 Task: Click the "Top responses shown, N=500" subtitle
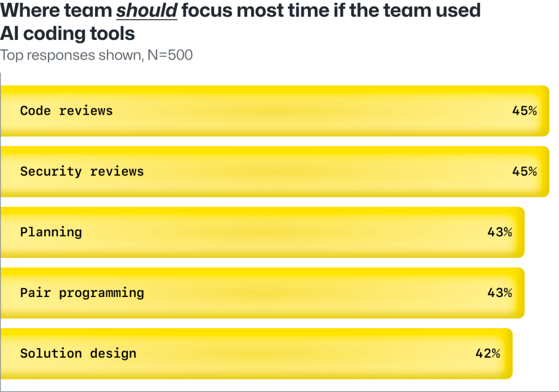tap(96, 55)
